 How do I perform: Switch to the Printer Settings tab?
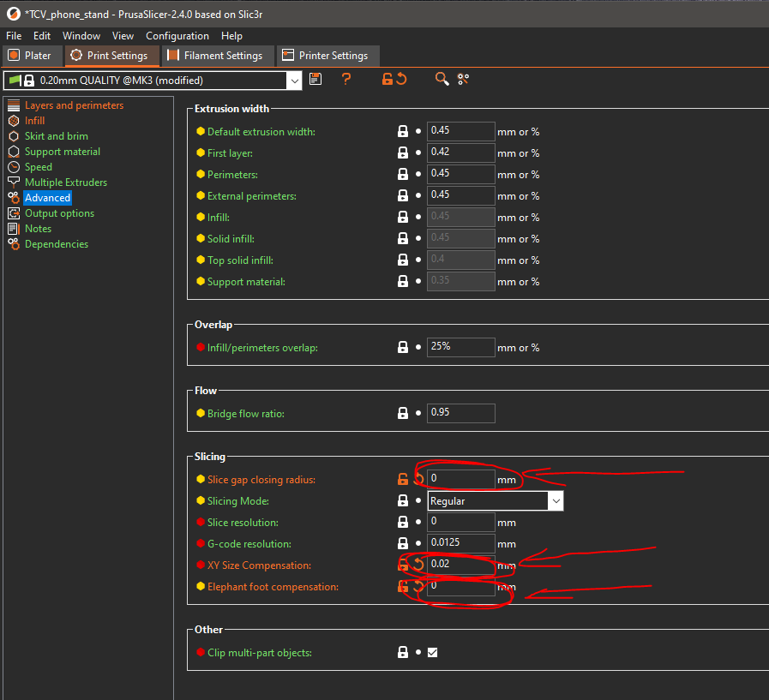[327, 56]
